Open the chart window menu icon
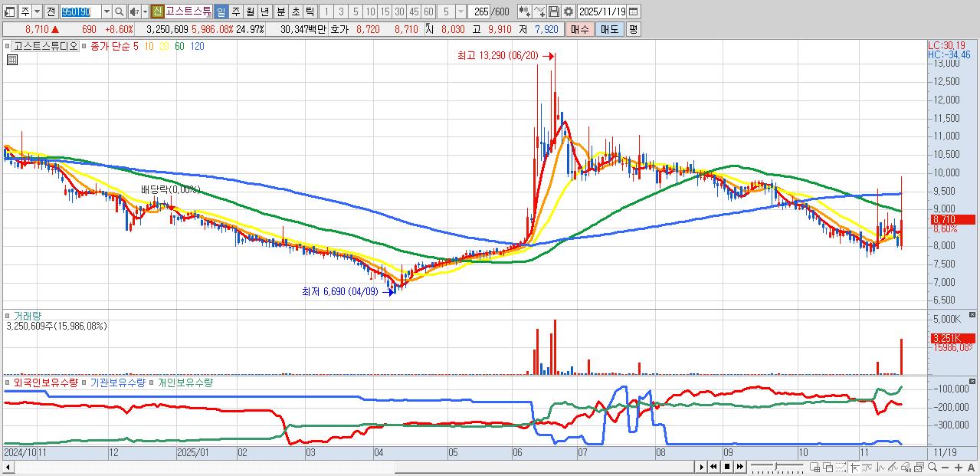This screenshot has width=980, height=476. 9,11
